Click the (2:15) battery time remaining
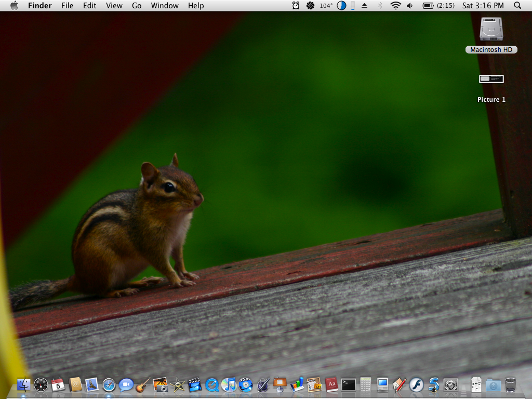Screen dimensions: 532x399 [x=445, y=5]
